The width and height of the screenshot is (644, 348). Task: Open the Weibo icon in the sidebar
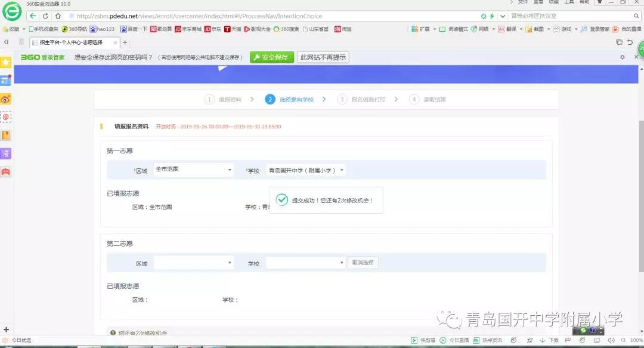[x=6, y=100]
